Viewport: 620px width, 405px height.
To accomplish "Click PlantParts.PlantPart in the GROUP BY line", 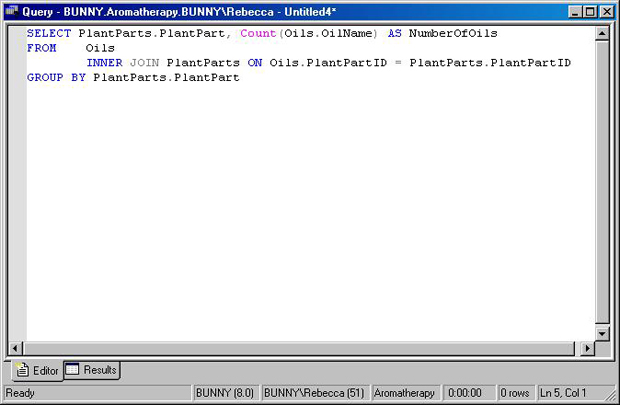I will tap(166, 77).
